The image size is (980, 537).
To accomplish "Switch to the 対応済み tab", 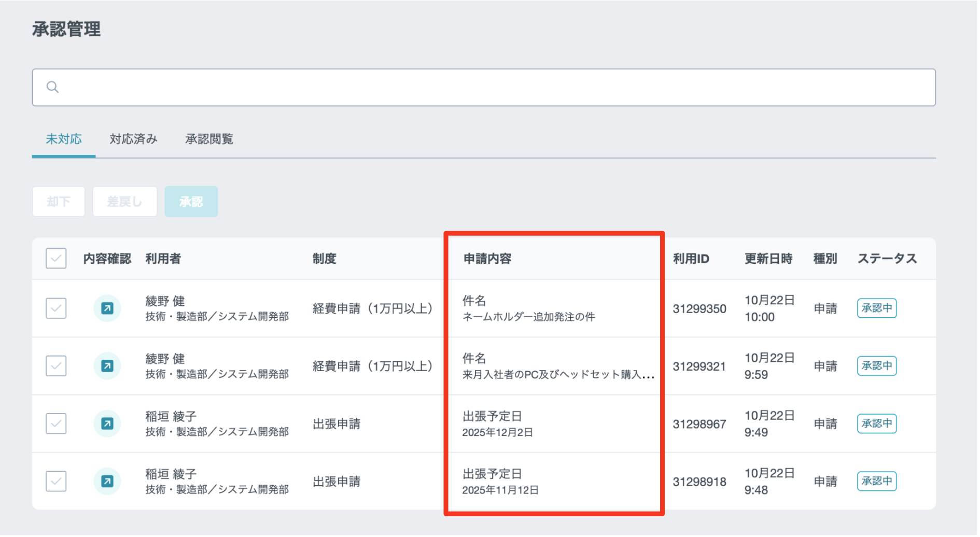I will point(133,139).
